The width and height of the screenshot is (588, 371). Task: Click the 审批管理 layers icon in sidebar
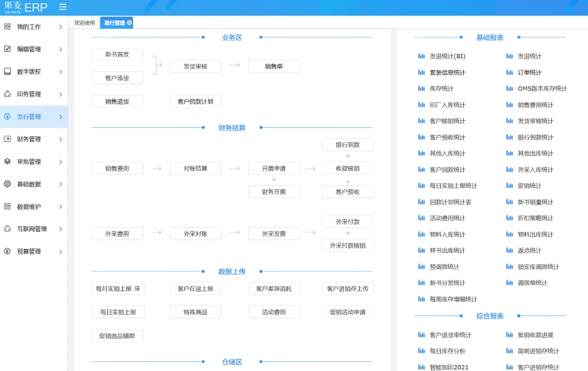(x=7, y=162)
